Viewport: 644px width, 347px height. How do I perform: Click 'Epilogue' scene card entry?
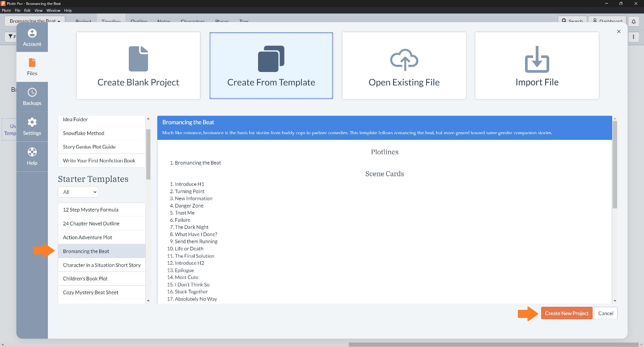(184, 270)
